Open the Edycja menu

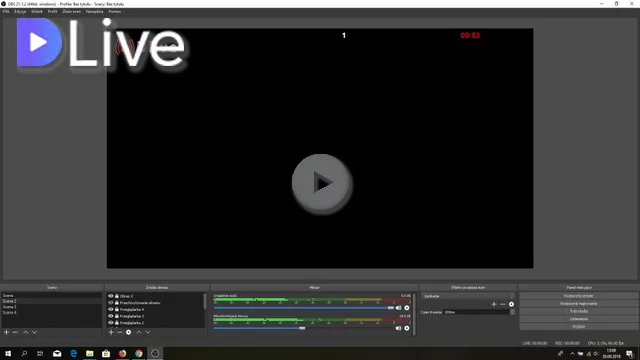point(20,11)
